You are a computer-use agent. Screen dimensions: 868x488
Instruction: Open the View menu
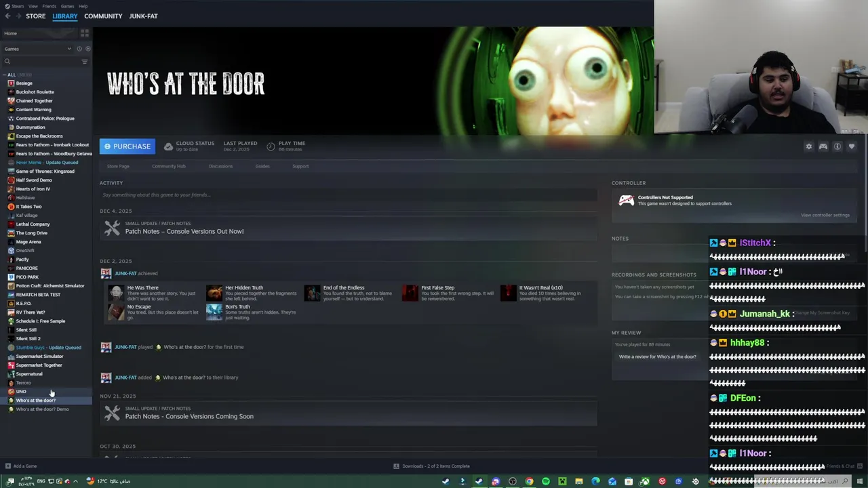tap(33, 6)
